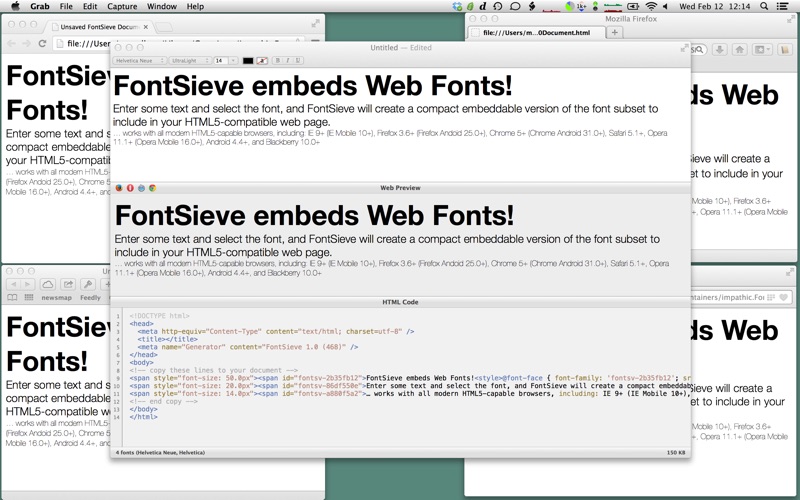Image resolution: width=800 pixels, height=500 pixels.
Task: Enter fullscreen in the Untitled FontSieve window
Action: (684, 48)
